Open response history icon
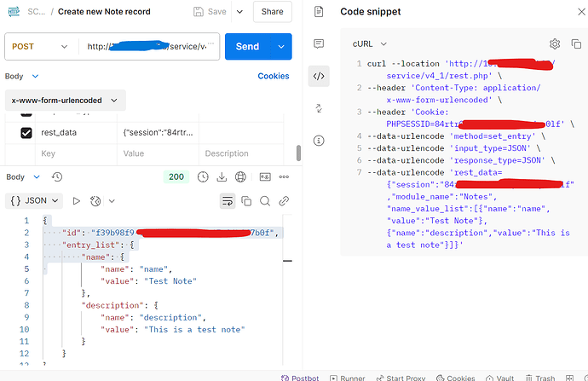This screenshot has width=588, height=381. (x=57, y=176)
